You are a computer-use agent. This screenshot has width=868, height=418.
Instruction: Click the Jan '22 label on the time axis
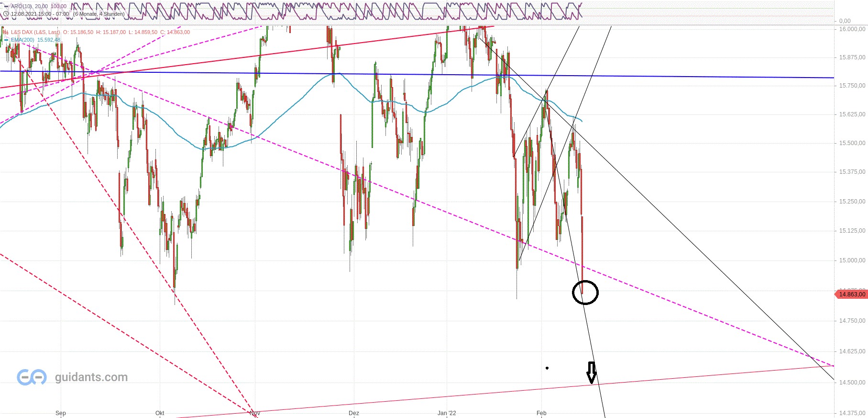447,413
